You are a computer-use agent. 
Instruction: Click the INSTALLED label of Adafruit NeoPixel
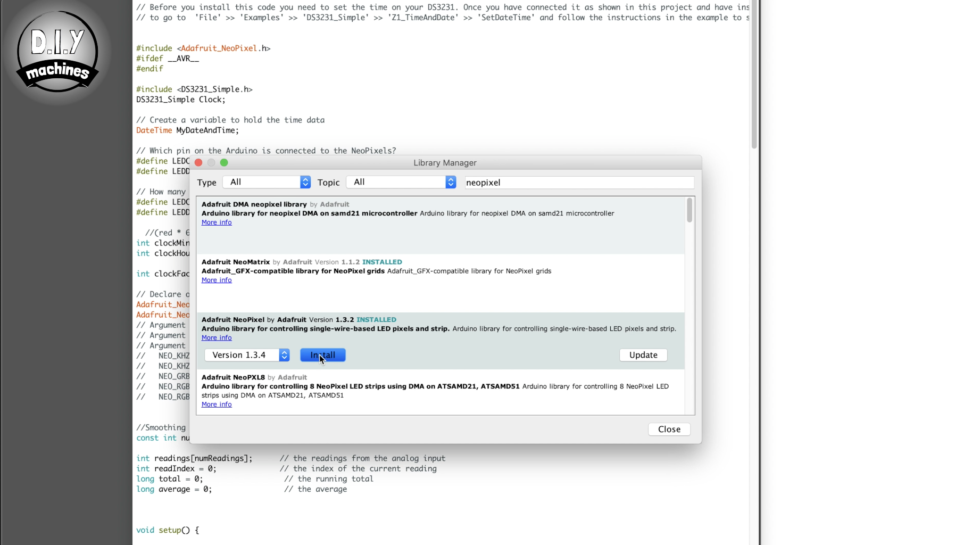click(x=376, y=320)
